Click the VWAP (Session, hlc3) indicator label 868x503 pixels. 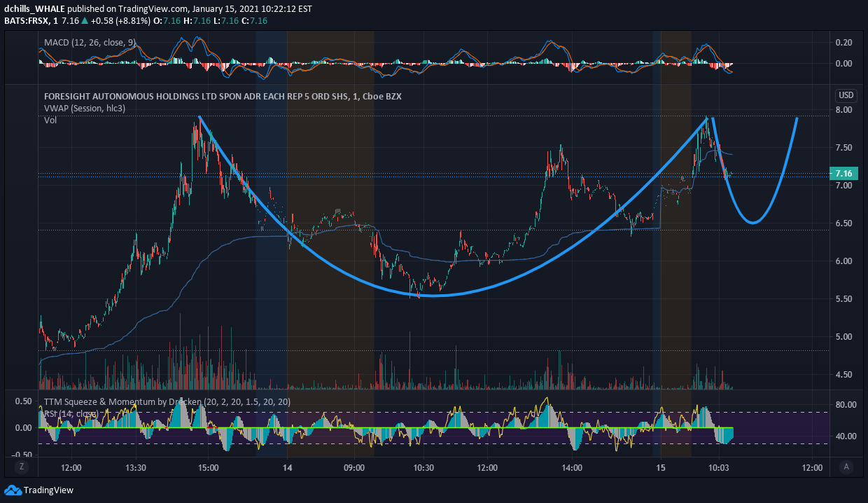tap(85, 109)
